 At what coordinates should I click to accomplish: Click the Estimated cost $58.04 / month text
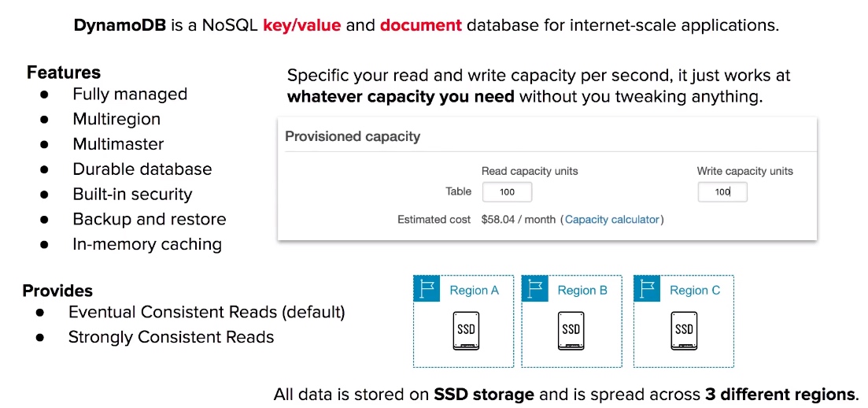[x=477, y=220]
